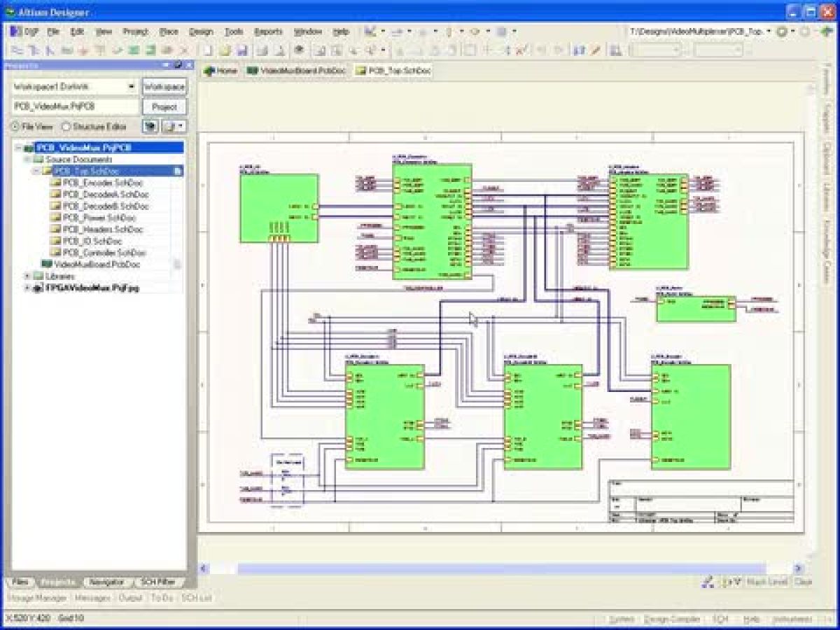This screenshot has height=630, width=840.
Task: Click the compile project icon above the tree
Action: click(150, 127)
